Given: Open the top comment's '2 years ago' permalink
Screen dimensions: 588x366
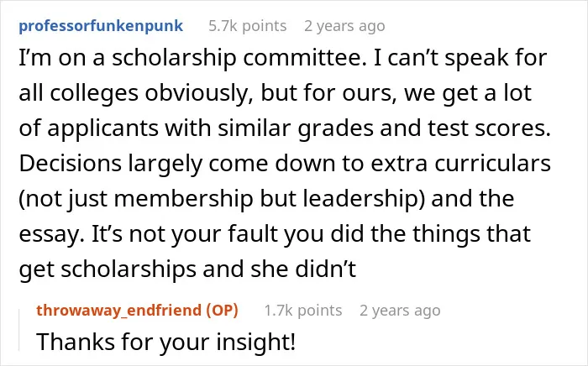Looking at the screenshot, I should (344, 26).
